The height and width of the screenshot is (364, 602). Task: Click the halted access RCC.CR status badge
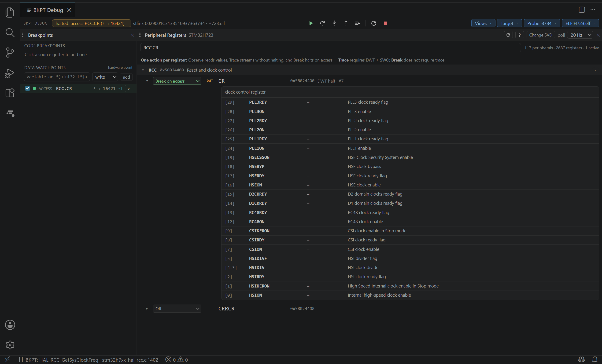91,23
